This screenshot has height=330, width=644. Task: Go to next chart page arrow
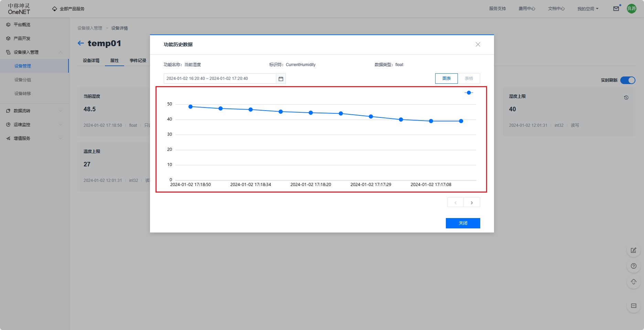472,203
